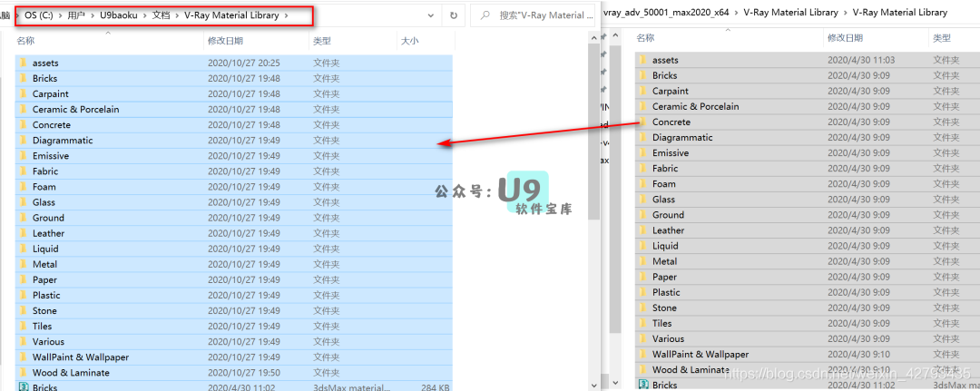Select WallPaint & Wallpaper in right window
This screenshot has height=391, width=980.
pos(701,354)
